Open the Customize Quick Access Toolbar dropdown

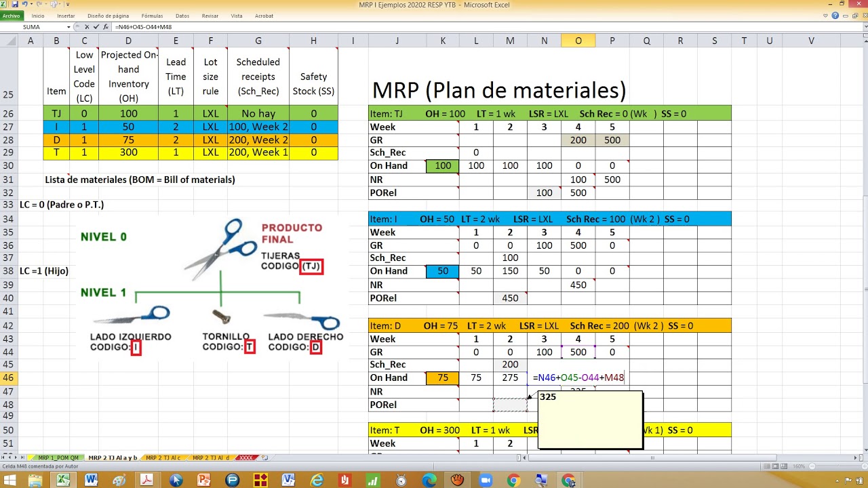tap(68, 5)
